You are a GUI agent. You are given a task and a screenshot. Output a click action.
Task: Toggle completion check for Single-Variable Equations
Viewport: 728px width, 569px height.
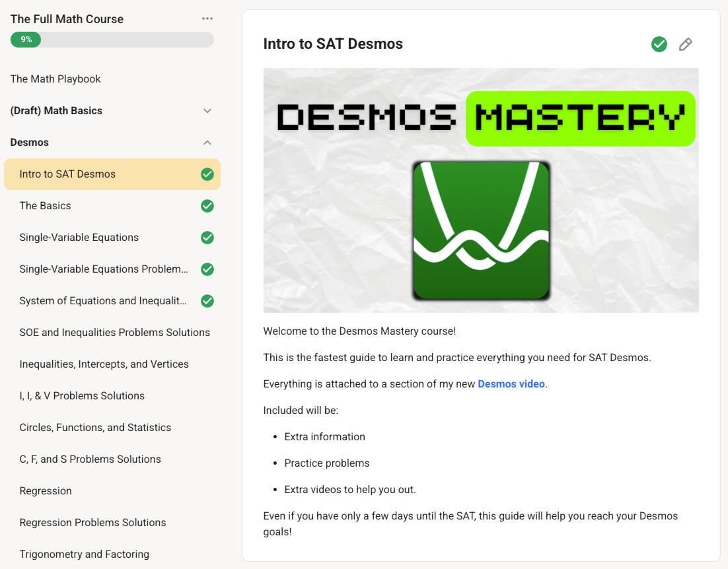pos(207,238)
